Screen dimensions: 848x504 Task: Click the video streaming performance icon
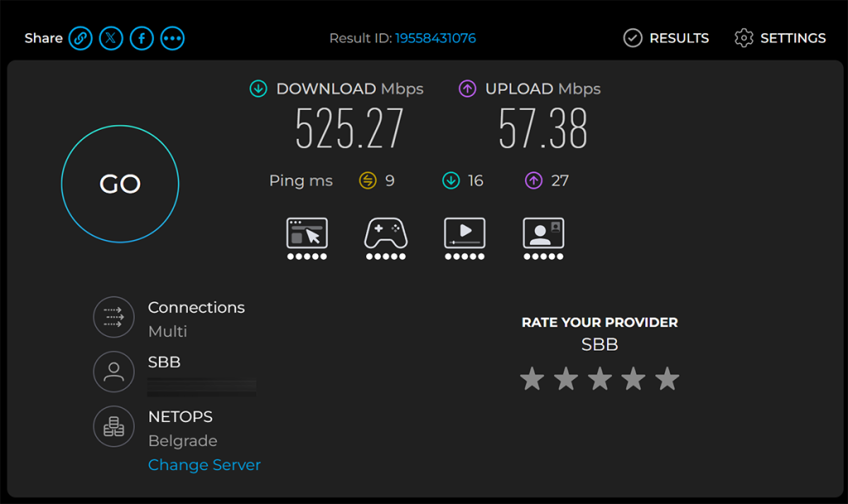point(465,238)
